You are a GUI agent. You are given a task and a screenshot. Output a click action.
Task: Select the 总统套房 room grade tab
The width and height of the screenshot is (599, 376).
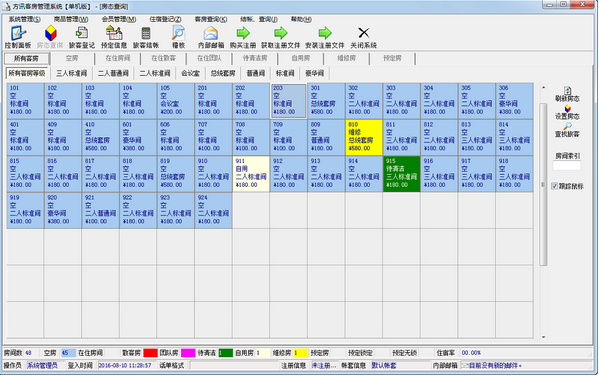pos(223,73)
